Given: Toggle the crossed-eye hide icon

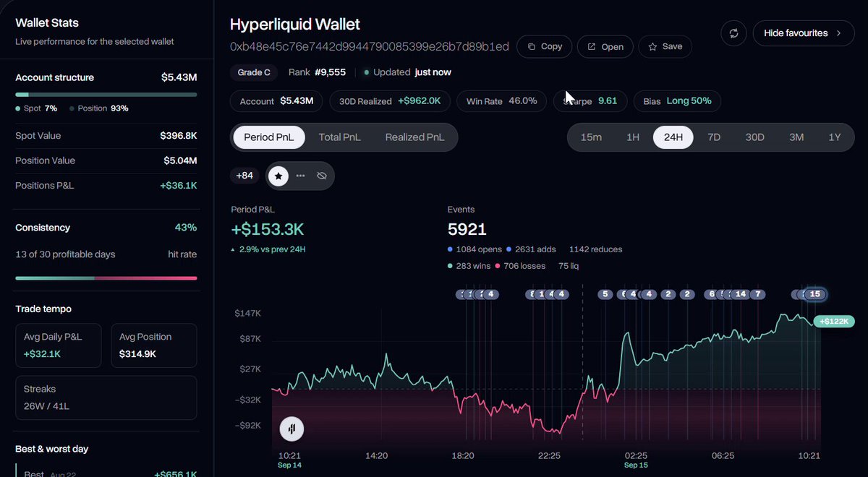Looking at the screenshot, I should [x=322, y=176].
